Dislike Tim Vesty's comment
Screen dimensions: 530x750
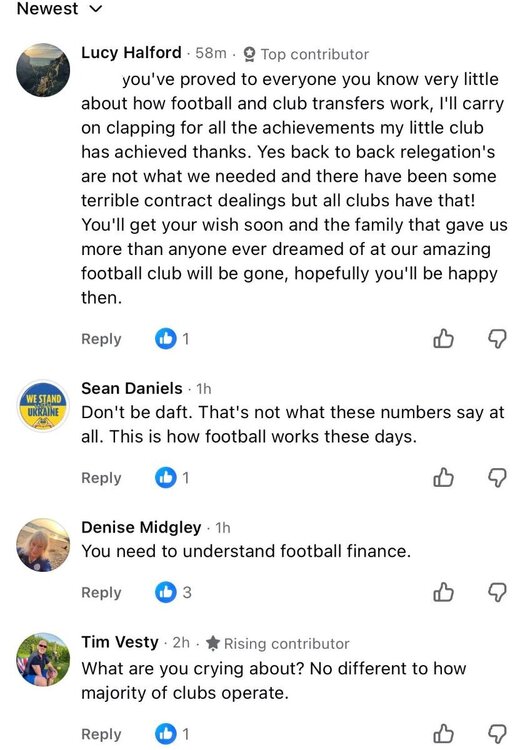pyautogui.click(x=497, y=734)
